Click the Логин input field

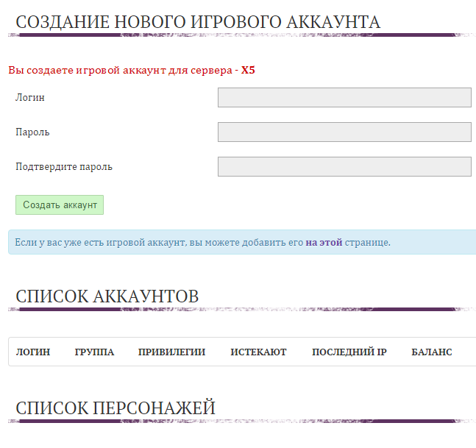coord(344,97)
